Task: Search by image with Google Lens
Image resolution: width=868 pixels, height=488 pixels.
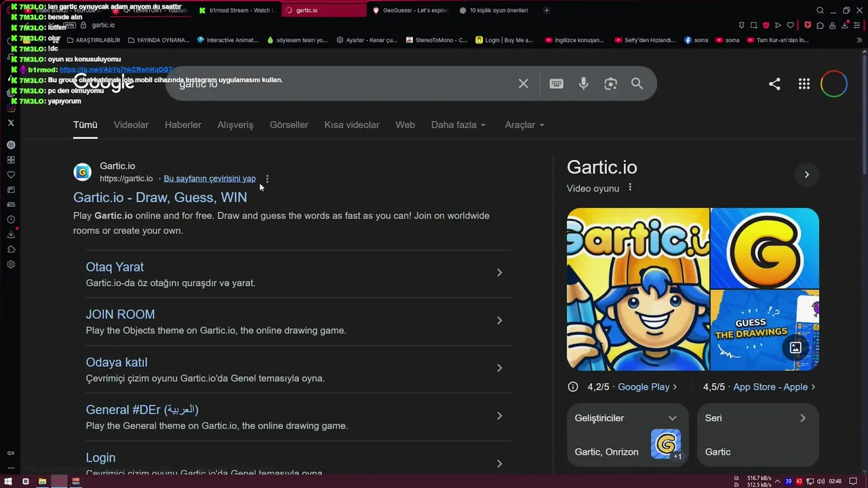Action: tap(610, 83)
